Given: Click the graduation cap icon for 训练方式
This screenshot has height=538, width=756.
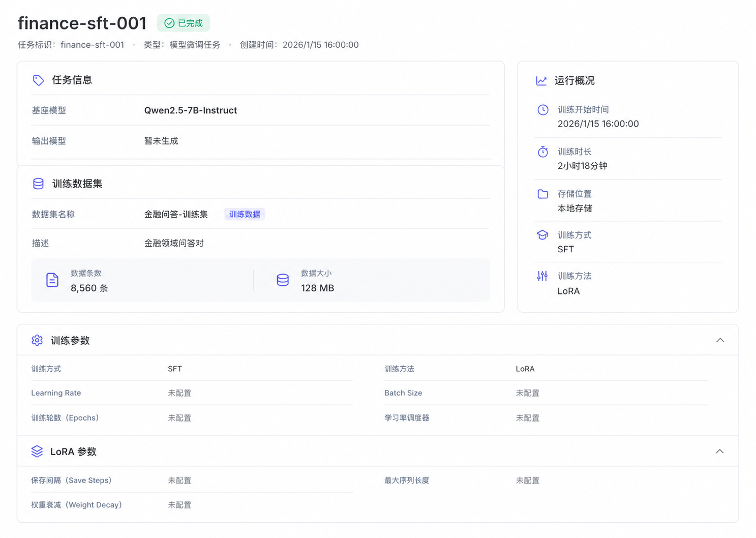Looking at the screenshot, I should [x=543, y=235].
